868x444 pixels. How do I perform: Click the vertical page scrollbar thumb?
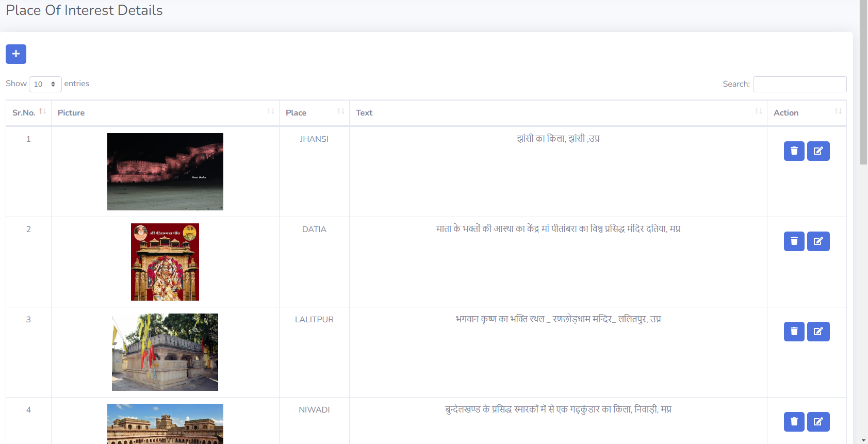coord(864,83)
